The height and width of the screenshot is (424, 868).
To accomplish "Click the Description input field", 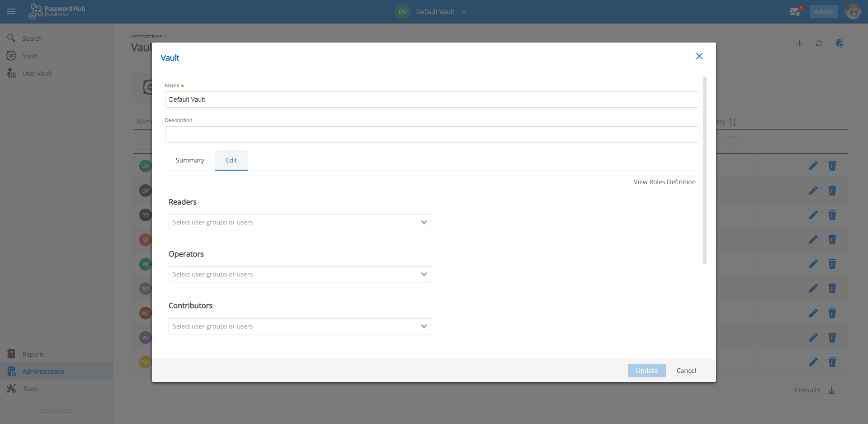I will point(432,134).
